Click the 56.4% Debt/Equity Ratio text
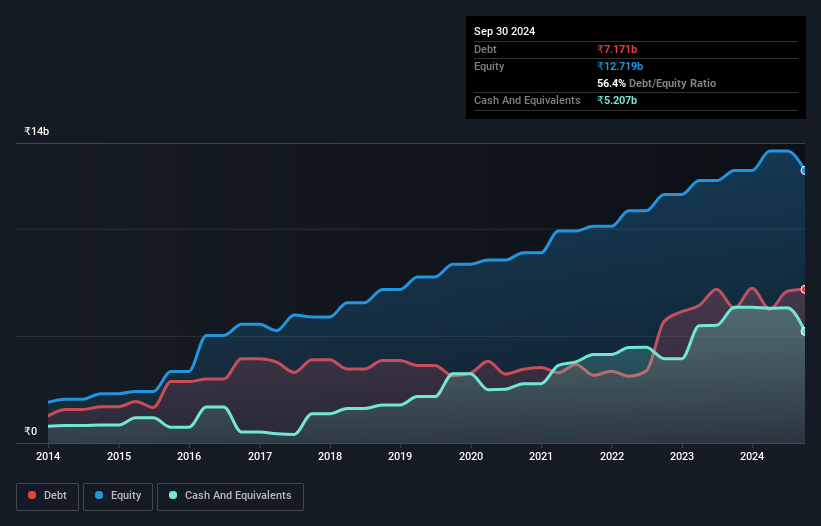 pos(656,83)
